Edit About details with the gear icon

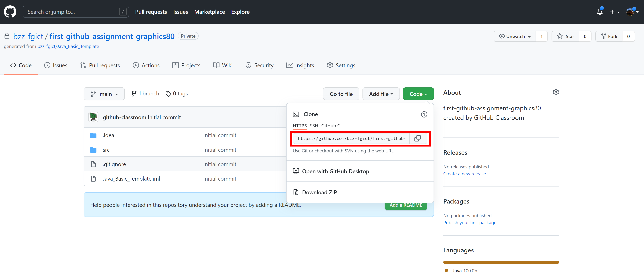556,92
